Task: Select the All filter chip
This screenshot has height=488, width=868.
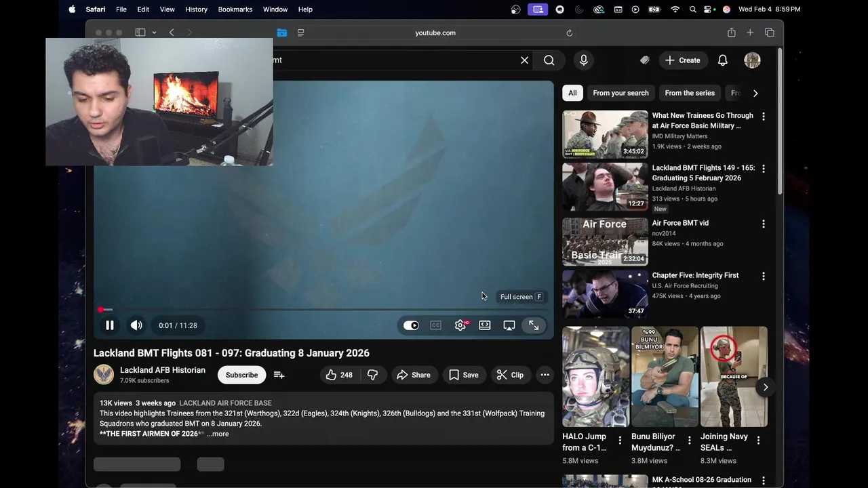Action: (x=572, y=93)
